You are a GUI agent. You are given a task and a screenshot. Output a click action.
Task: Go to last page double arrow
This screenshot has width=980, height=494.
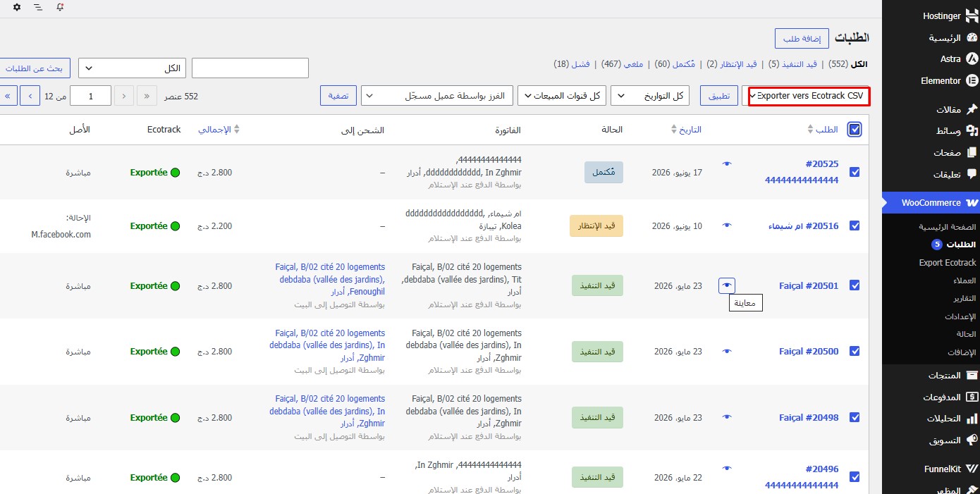coord(8,96)
